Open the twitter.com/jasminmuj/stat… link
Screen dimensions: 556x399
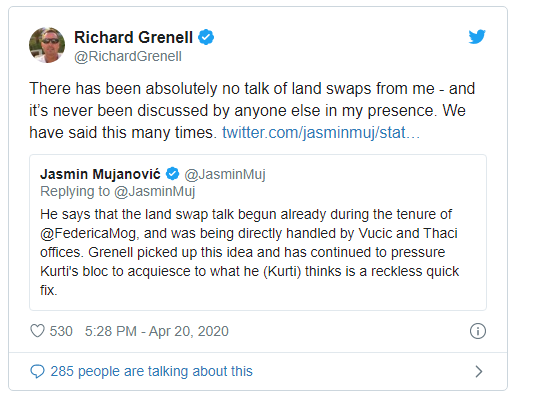point(321,133)
